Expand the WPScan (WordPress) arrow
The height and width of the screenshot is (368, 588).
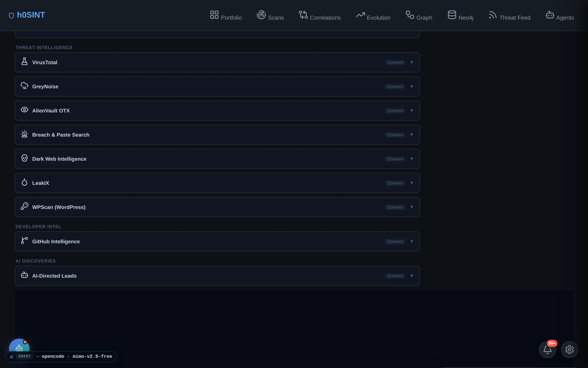click(x=412, y=207)
